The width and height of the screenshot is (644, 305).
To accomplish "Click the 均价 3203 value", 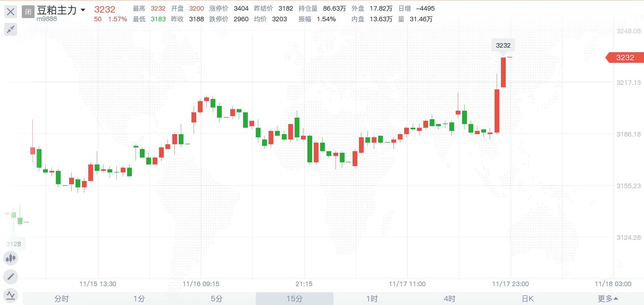I will [x=279, y=19].
